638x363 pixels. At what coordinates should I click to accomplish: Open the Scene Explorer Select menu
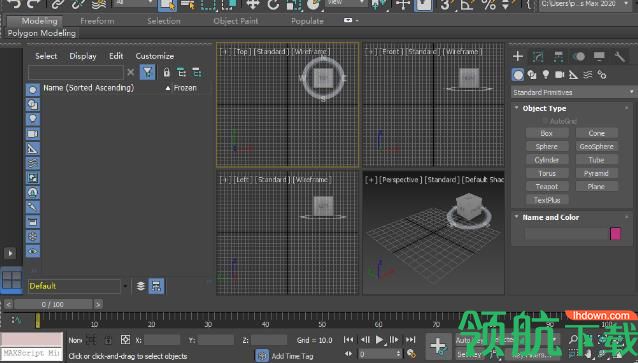[x=46, y=56]
